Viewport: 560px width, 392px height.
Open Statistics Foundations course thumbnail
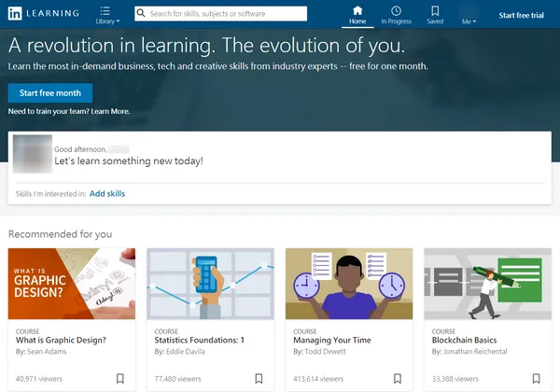210,284
